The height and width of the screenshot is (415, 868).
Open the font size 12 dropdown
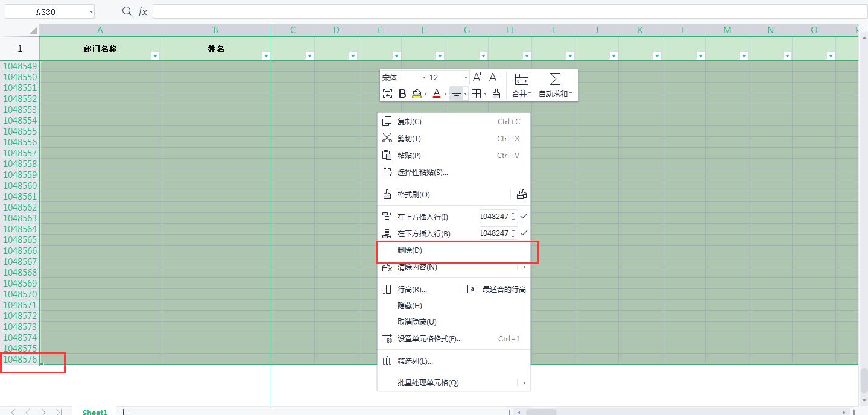point(466,78)
